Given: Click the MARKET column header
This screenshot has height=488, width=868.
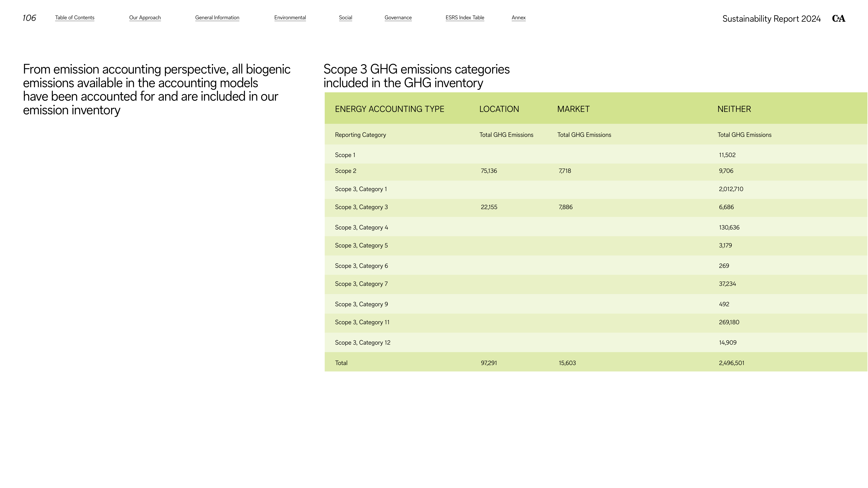Looking at the screenshot, I should pos(573,109).
